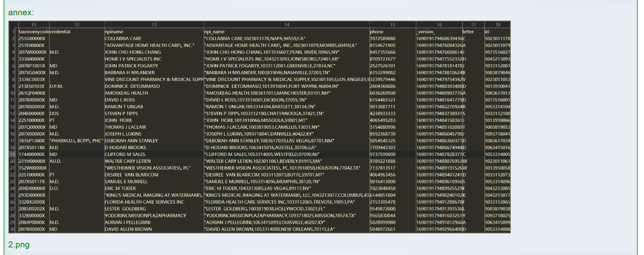The image size is (644, 255).
Task: Click the npiname cell 'COLLABRIA CARE'
Action: pos(154,38)
